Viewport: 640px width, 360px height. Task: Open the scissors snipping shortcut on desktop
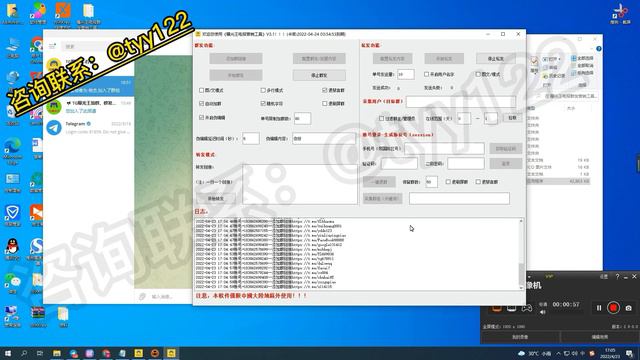pyautogui.click(x=620, y=13)
